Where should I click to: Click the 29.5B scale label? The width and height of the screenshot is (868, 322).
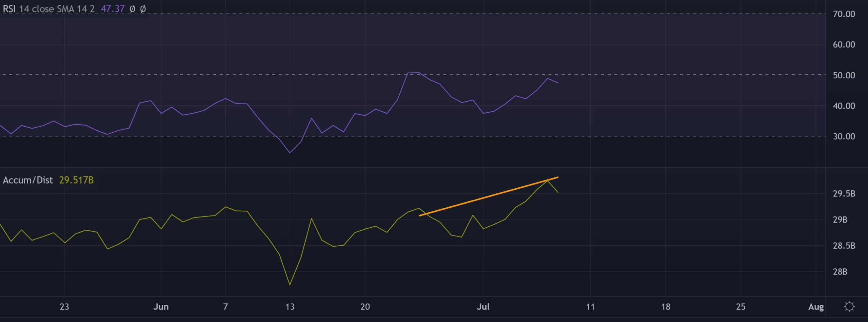click(x=844, y=194)
